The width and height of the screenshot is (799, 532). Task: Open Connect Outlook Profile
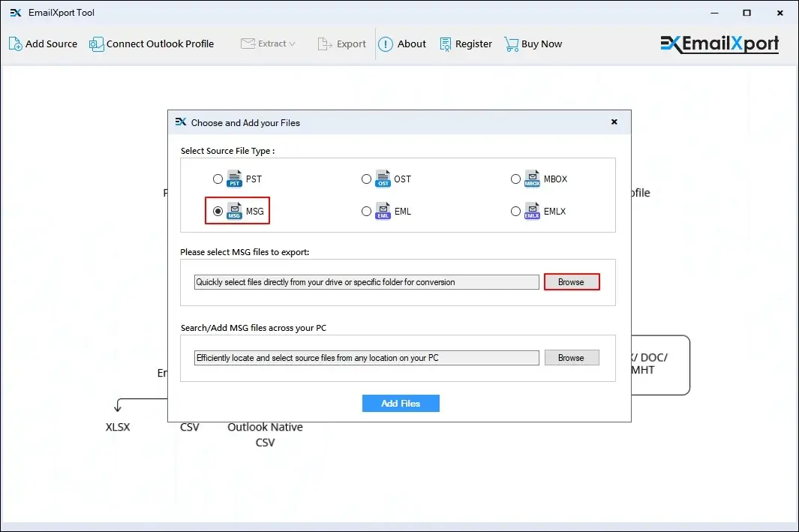(96, 44)
